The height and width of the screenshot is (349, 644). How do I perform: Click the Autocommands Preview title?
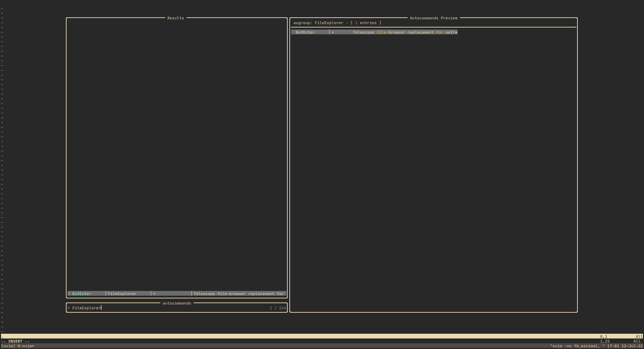(433, 18)
